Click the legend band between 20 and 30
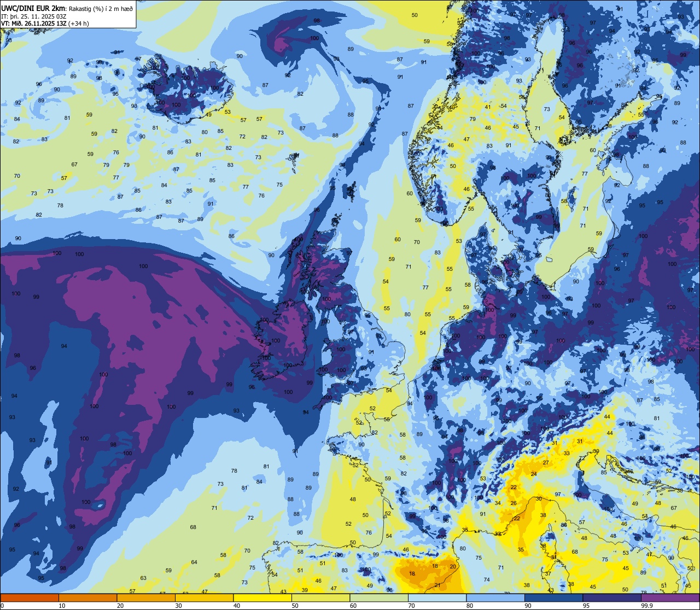 coord(146,597)
